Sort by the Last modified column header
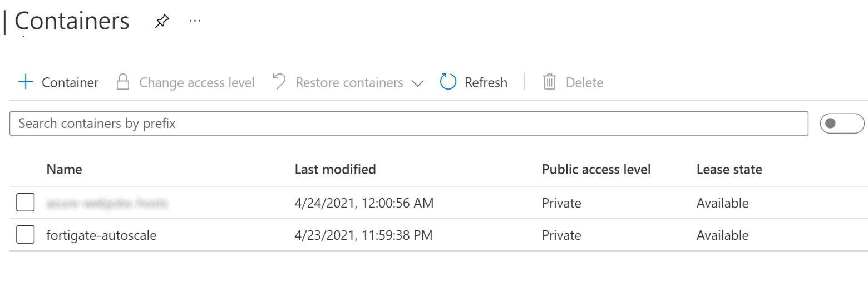868x286 pixels. pos(335,169)
